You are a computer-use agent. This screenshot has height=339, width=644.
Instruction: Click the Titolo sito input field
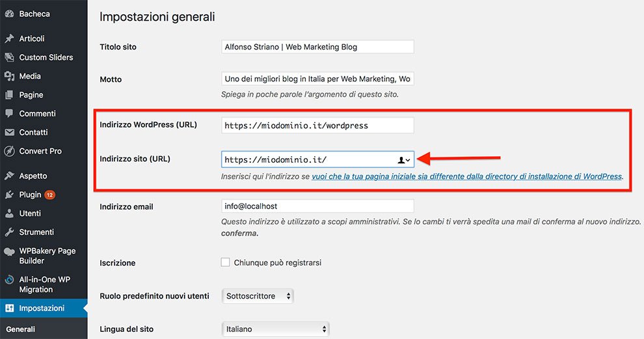pos(317,47)
